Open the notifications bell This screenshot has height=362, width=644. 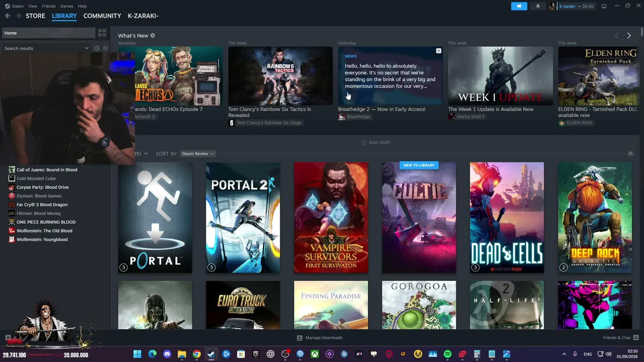point(537,6)
